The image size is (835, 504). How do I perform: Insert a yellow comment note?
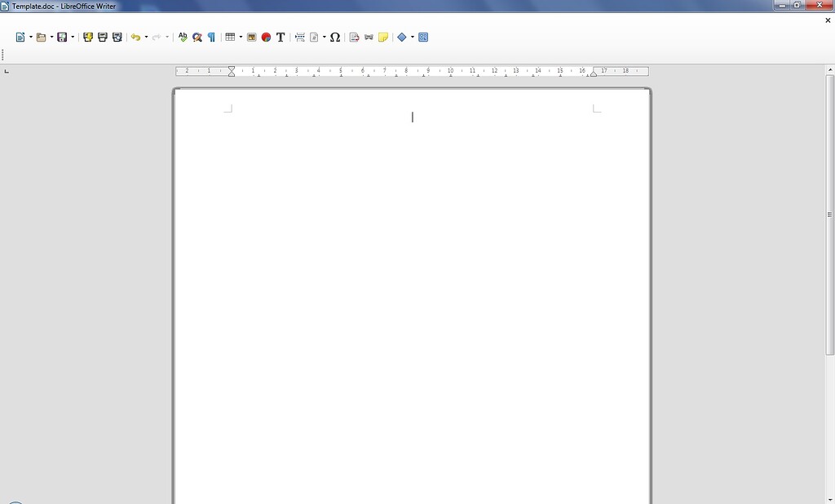pyautogui.click(x=382, y=37)
